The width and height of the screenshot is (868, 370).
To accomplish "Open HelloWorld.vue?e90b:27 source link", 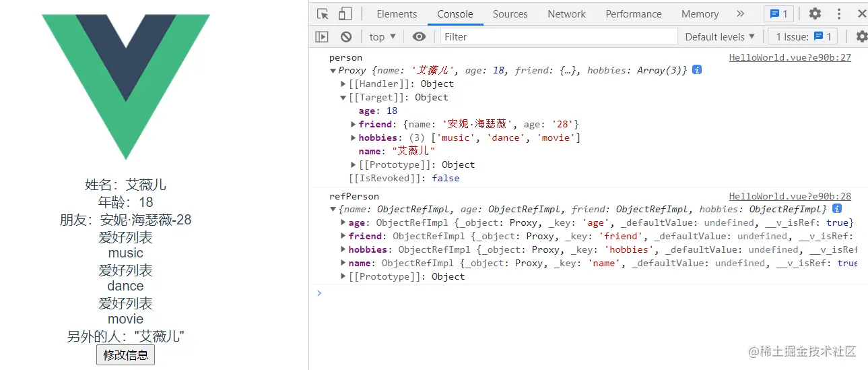I will click(x=790, y=57).
